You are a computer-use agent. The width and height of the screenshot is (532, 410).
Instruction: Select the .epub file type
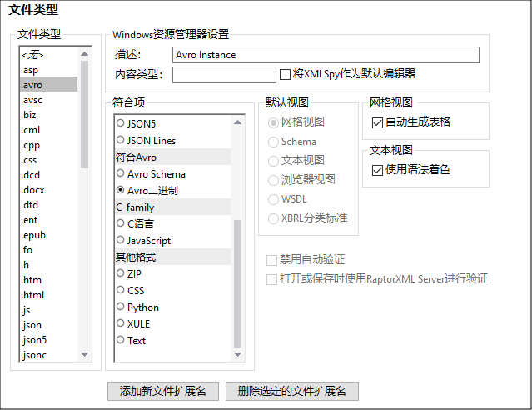pos(48,235)
